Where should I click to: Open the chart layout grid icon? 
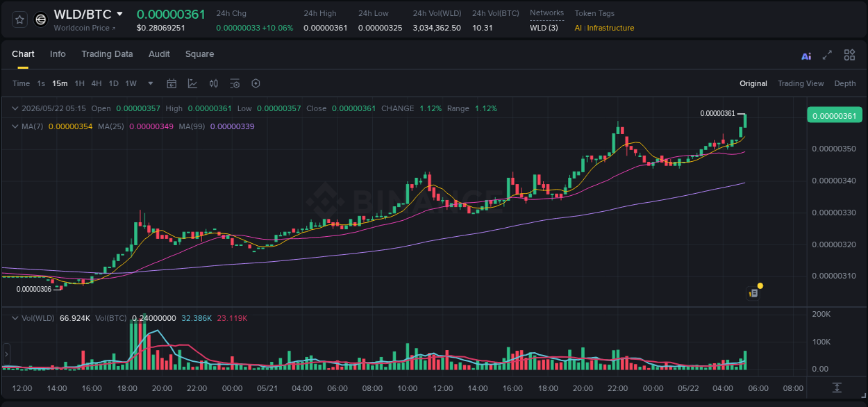[849, 55]
